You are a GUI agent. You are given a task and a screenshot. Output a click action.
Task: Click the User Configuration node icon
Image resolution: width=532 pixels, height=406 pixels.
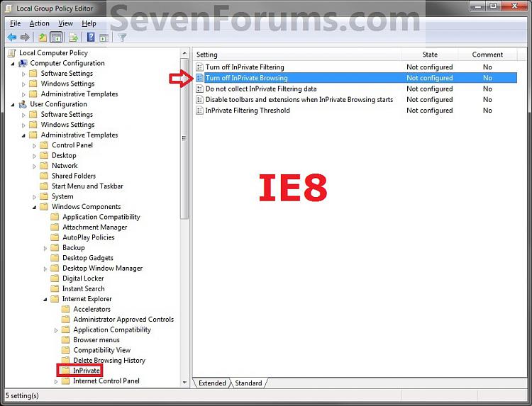coord(23,104)
